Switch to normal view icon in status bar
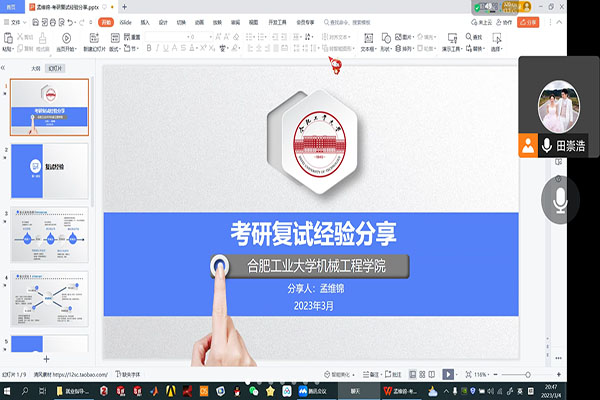The image size is (600, 400). point(412,374)
